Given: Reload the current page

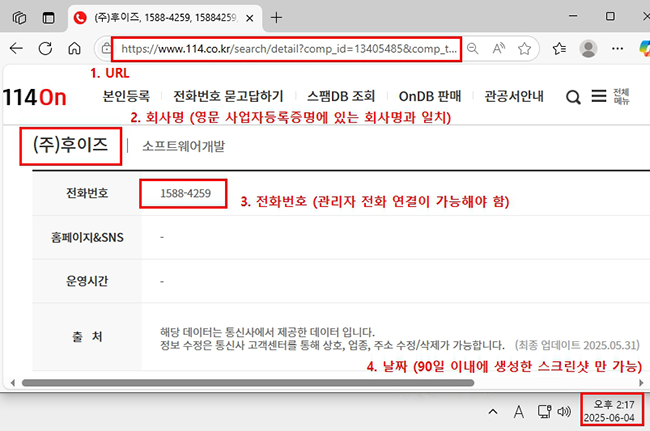Looking at the screenshot, I should pyautogui.click(x=45, y=48).
